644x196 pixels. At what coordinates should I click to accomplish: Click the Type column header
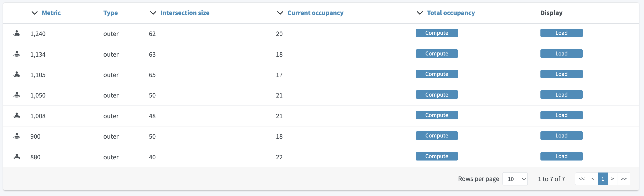point(110,13)
